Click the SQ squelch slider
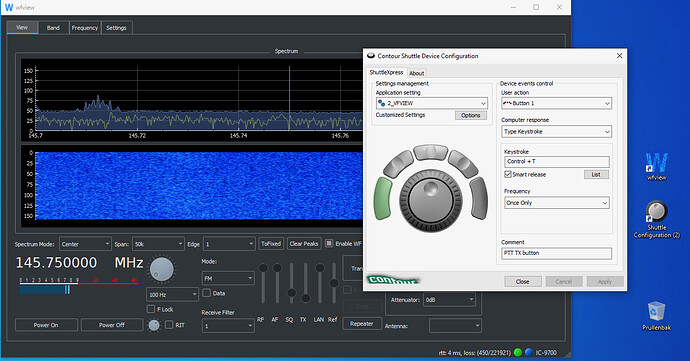The width and height of the screenshot is (690, 361). tap(291, 283)
